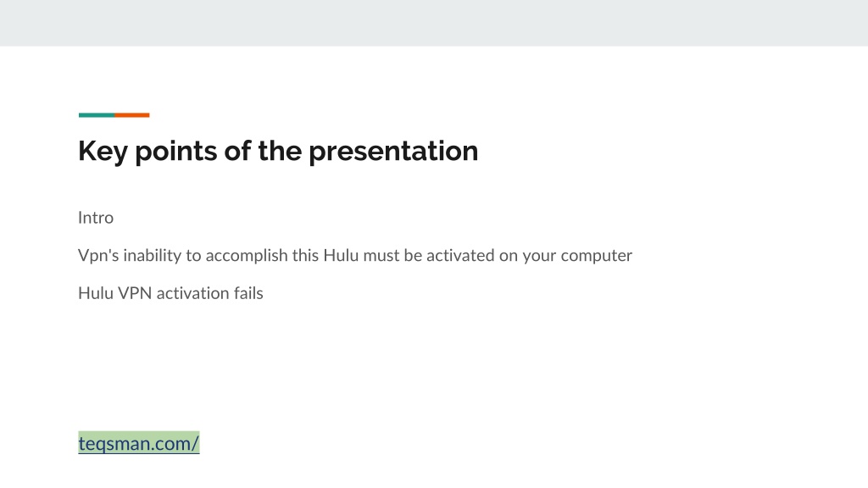Select the 'Intro' text line

96,218
